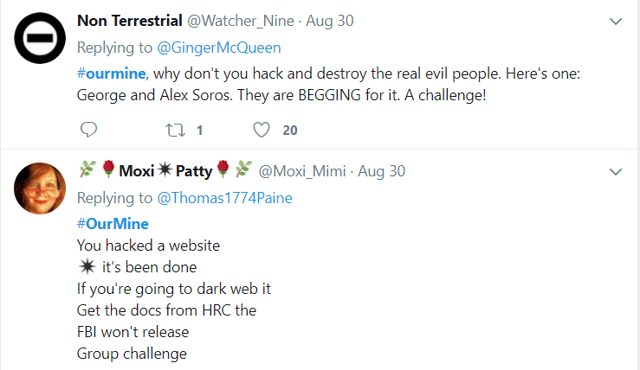Visit @Thomas1774Paine's profile link
Viewport: 640px width, 370px height.
tap(224, 198)
